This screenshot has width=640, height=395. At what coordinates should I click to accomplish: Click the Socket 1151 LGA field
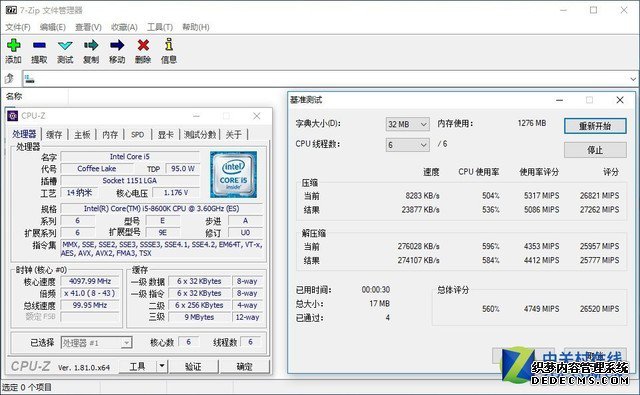[130, 180]
